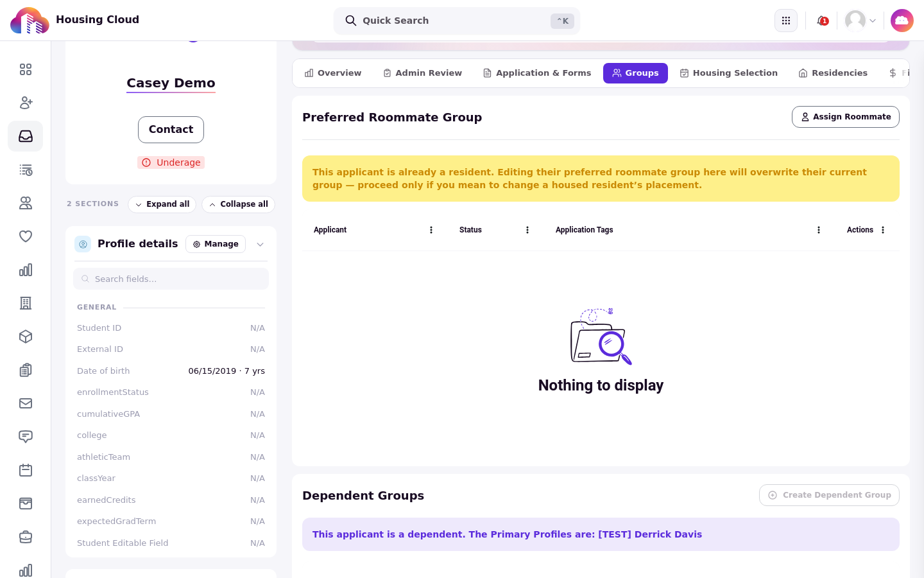Open the building icon in sidebar
This screenshot has height=578, width=924.
pyautogui.click(x=26, y=303)
